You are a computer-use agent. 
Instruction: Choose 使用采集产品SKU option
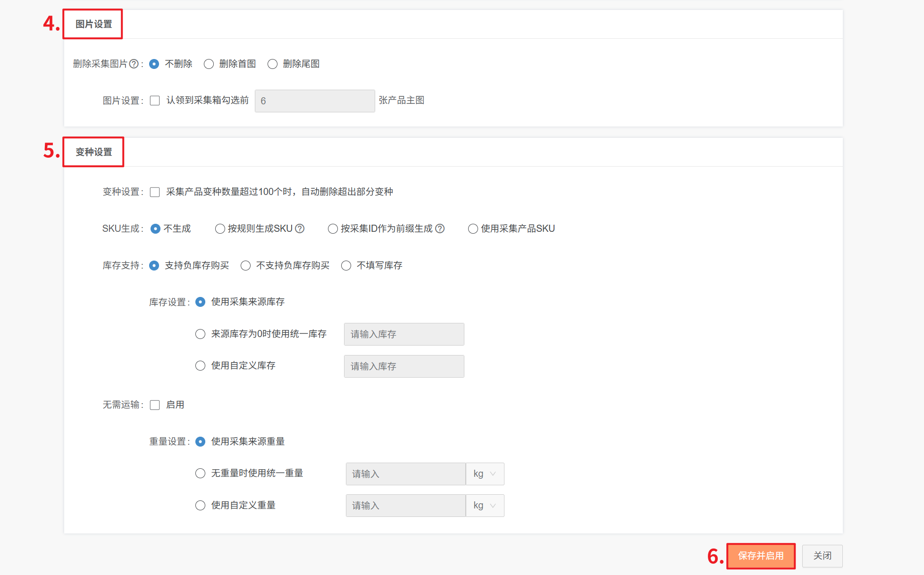(473, 229)
